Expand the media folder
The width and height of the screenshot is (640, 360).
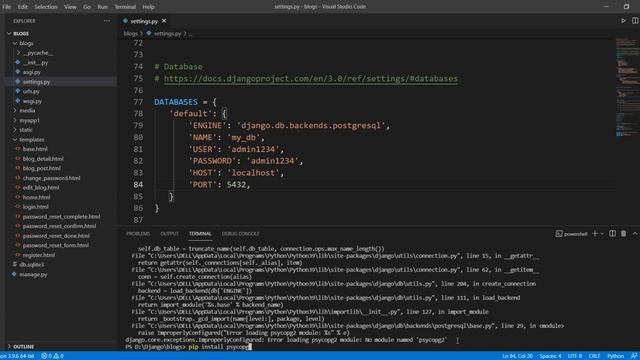click(27, 111)
